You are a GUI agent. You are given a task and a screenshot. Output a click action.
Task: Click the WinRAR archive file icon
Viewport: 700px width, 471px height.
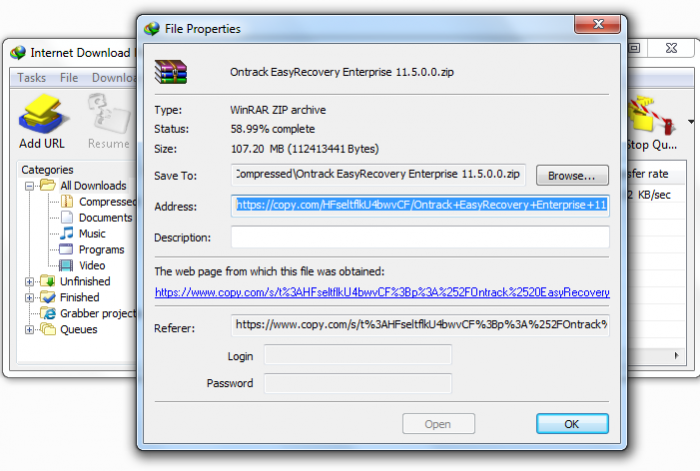click(171, 72)
